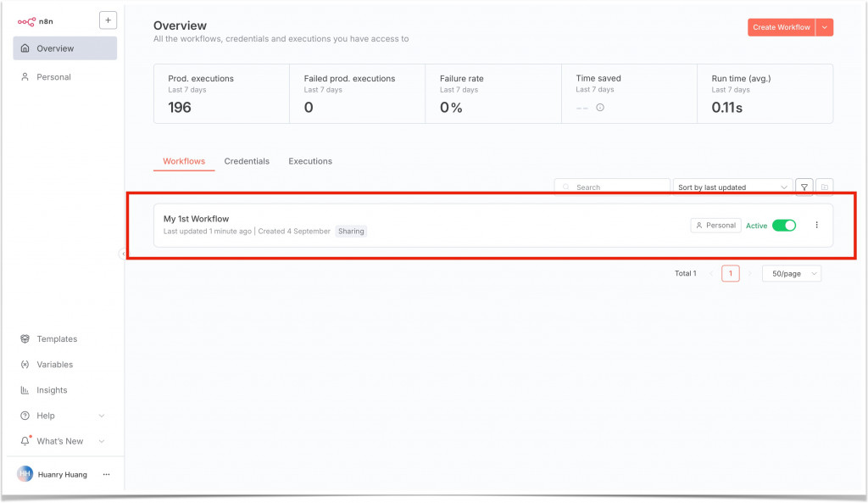The image size is (868, 503).
Task: Click the n8n logo
Action: pos(34,21)
